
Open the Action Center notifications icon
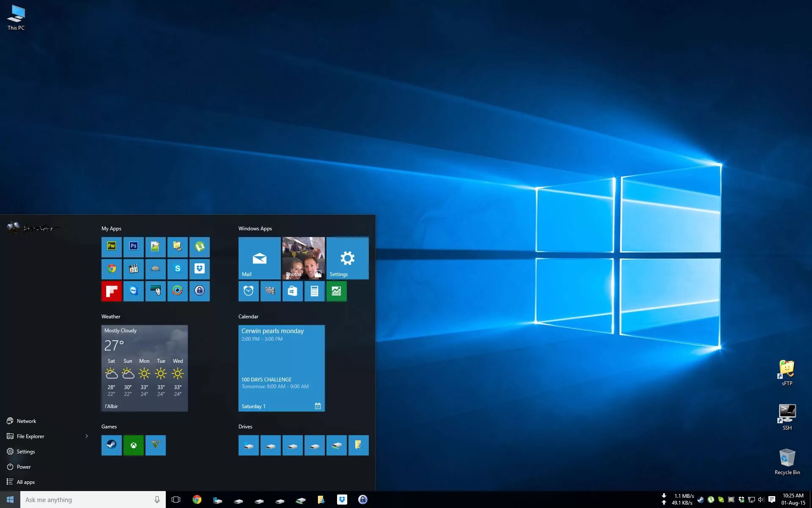pyautogui.click(x=772, y=500)
